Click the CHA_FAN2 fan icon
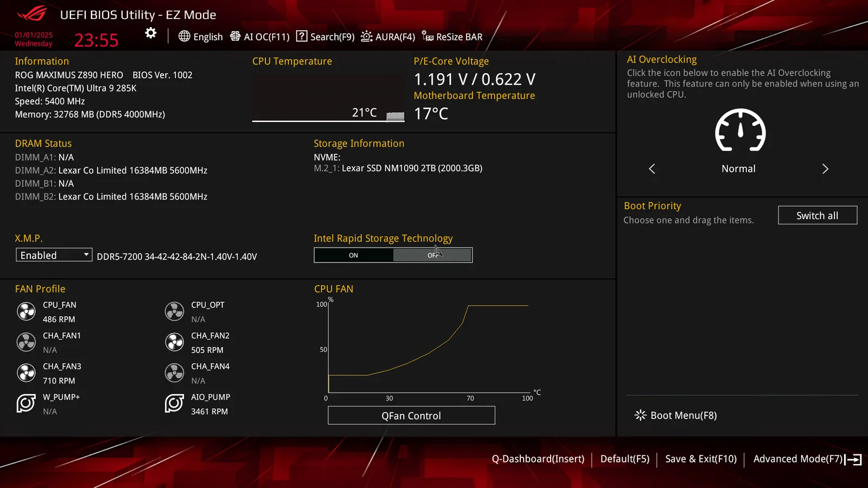 174,342
